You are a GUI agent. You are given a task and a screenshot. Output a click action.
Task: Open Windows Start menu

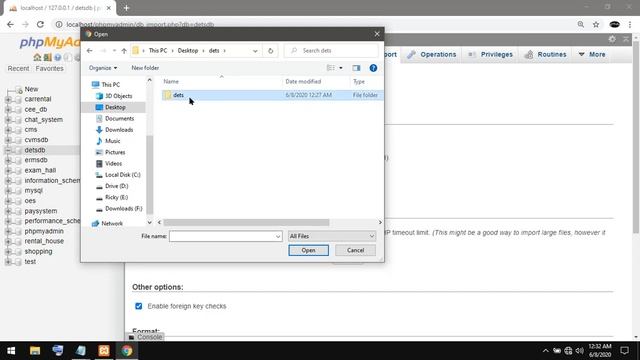[11, 351]
